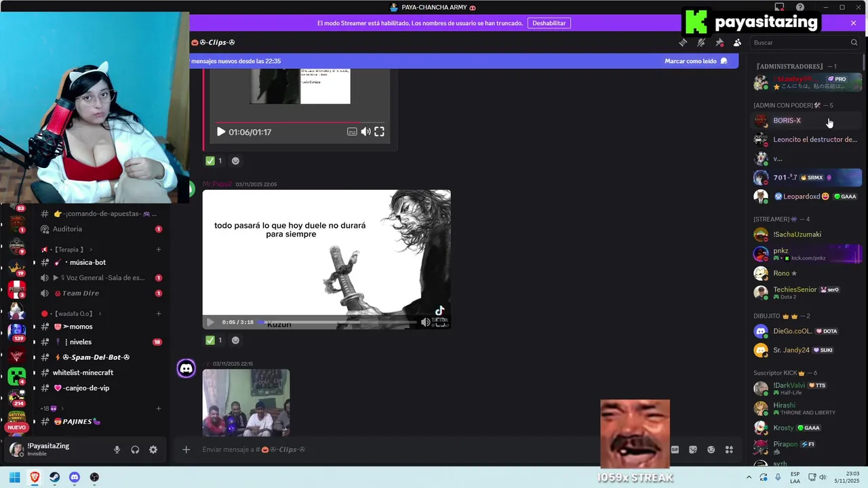
Task: Collapse the +18 category
Action: click(x=52, y=408)
